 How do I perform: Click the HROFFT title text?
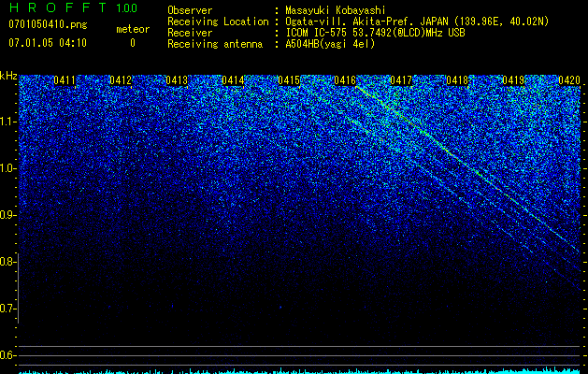pos(58,7)
